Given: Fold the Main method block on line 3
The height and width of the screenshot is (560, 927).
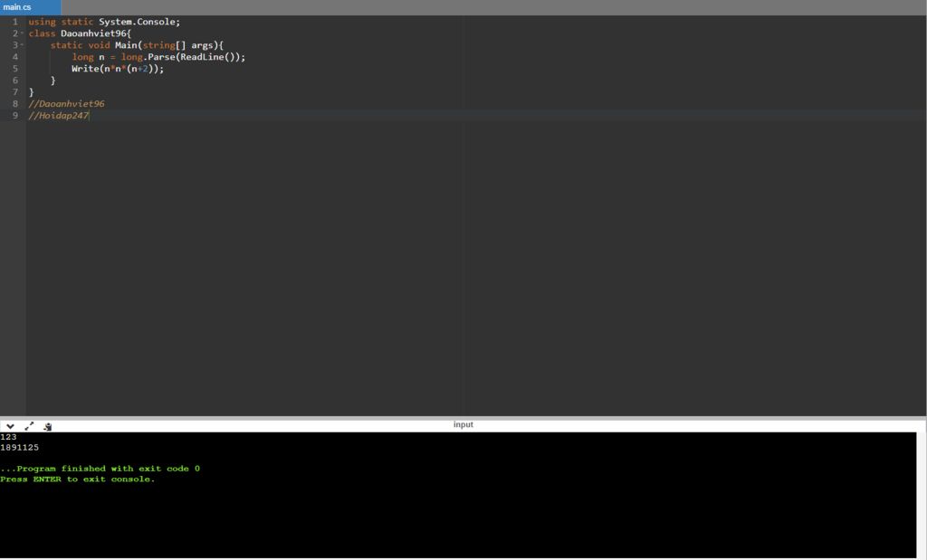Looking at the screenshot, I should 23,45.
